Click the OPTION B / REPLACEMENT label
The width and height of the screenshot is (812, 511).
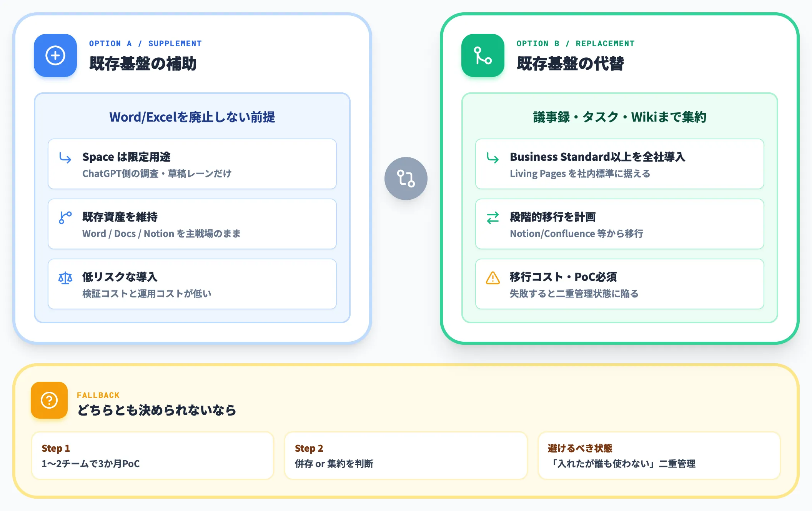pyautogui.click(x=576, y=43)
